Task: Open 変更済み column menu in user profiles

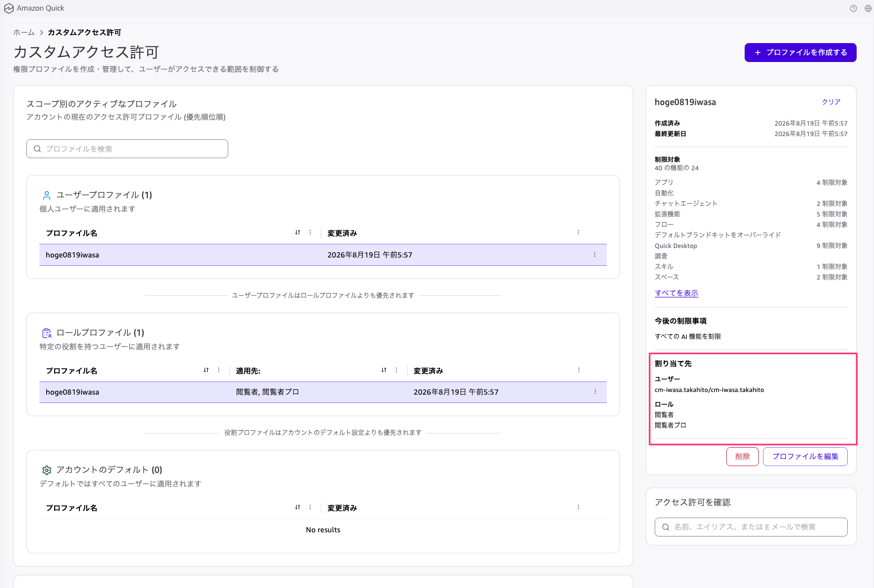Action: coord(578,232)
